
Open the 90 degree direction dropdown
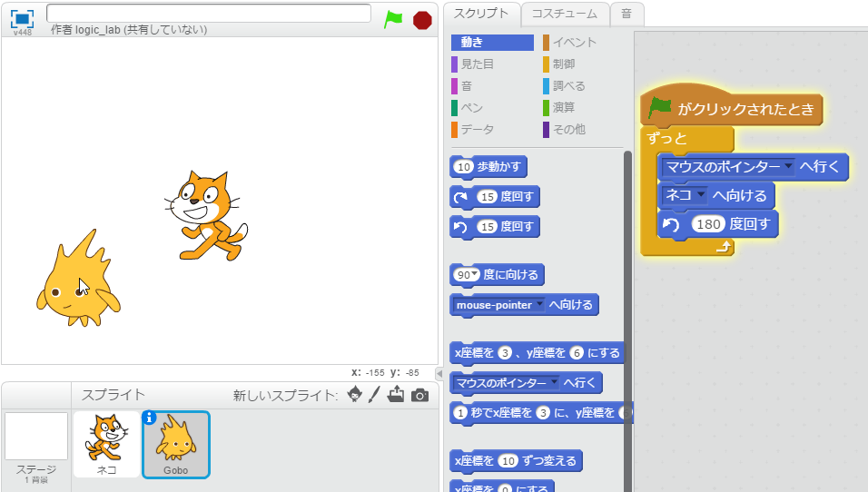tap(475, 274)
